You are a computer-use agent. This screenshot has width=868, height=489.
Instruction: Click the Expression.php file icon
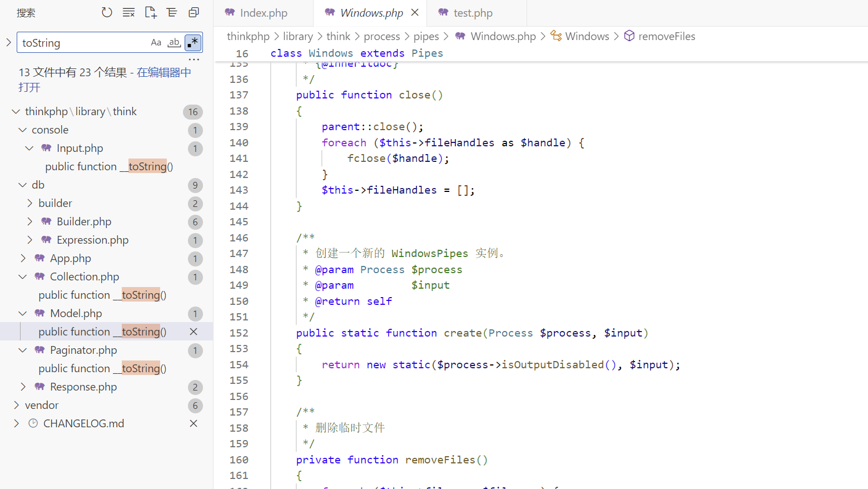[x=46, y=240]
